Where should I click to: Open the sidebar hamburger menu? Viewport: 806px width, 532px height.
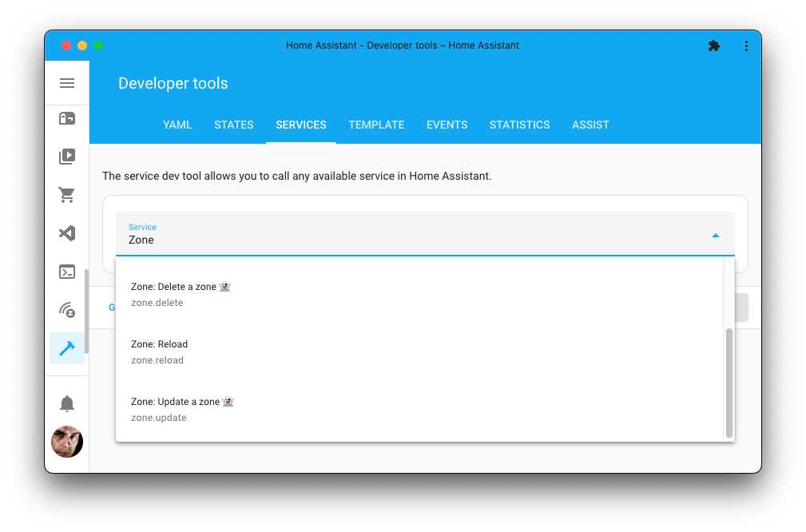(67, 83)
